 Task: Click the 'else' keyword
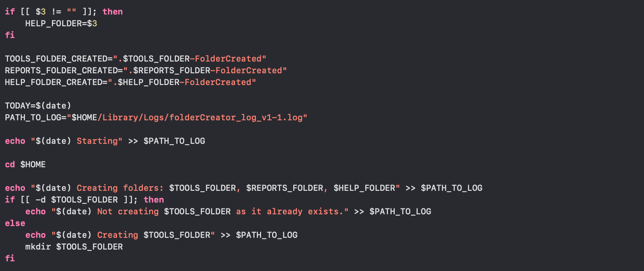point(15,223)
